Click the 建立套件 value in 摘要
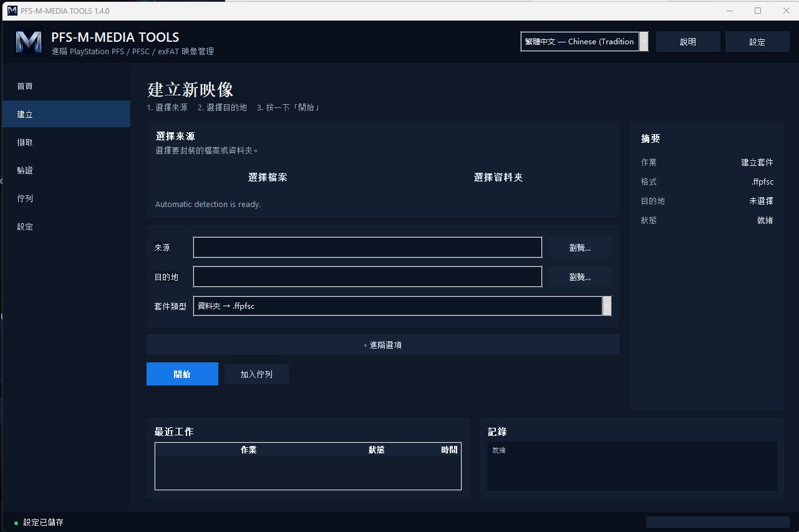This screenshot has width=799, height=532. (757, 162)
